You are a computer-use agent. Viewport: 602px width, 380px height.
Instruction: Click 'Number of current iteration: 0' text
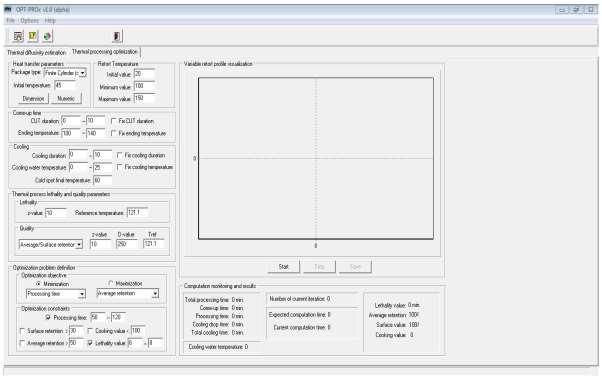pos(299,299)
